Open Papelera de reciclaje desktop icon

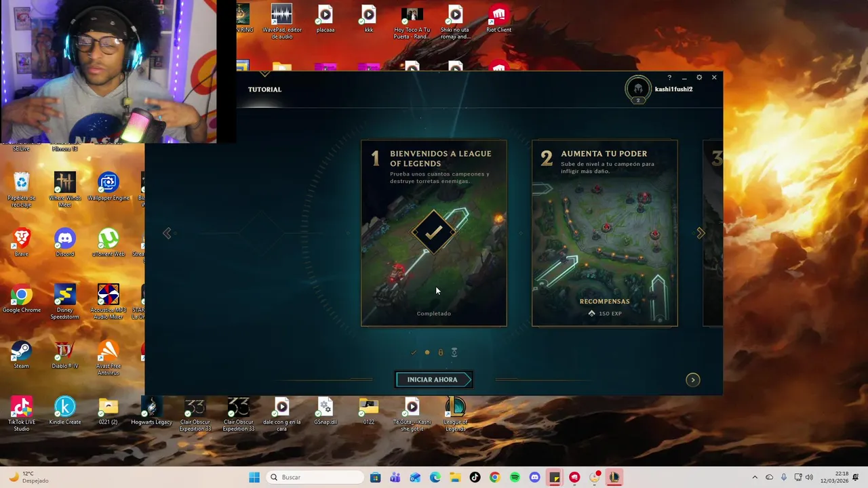(x=21, y=190)
